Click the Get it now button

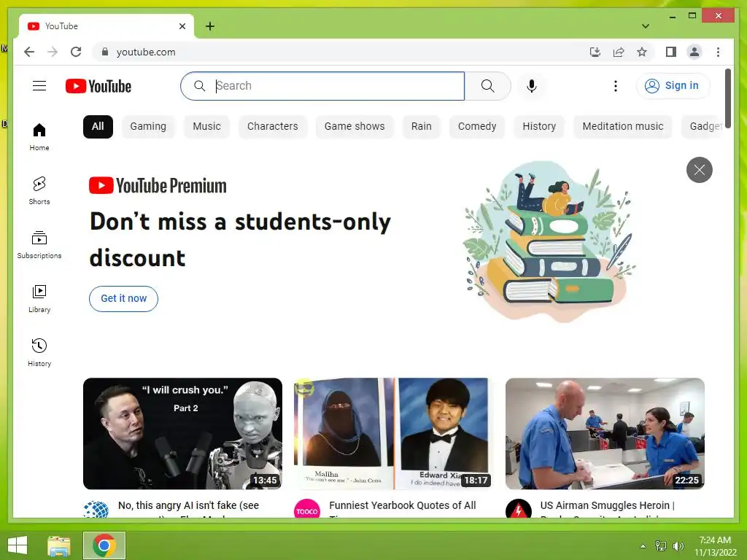coord(123,298)
